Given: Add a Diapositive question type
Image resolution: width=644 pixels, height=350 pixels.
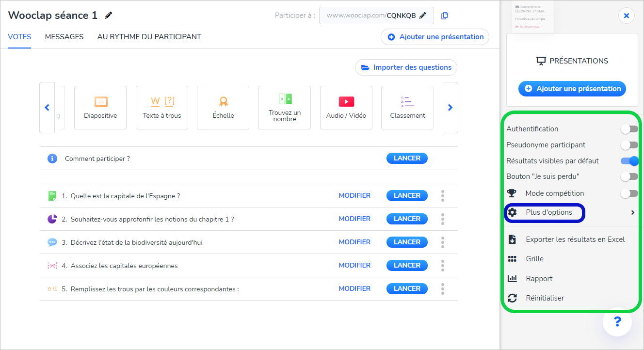Looking at the screenshot, I should 100,108.
